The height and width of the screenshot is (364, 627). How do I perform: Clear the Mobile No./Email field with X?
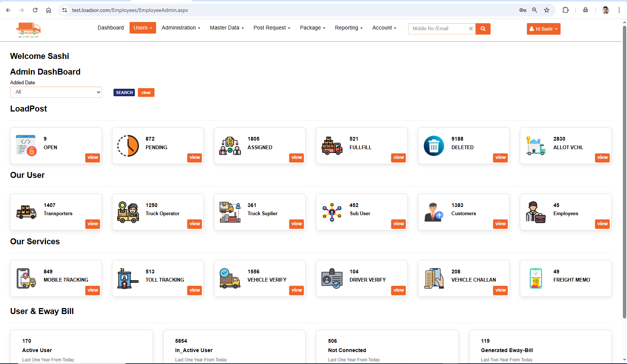[471, 29]
